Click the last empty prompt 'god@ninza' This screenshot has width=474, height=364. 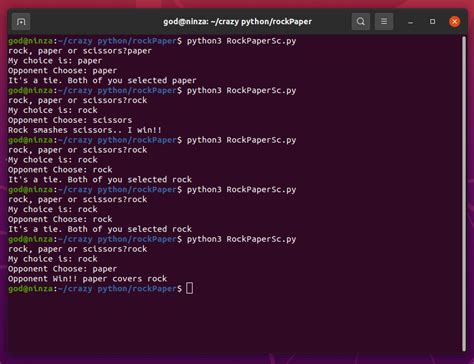(30, 289)
